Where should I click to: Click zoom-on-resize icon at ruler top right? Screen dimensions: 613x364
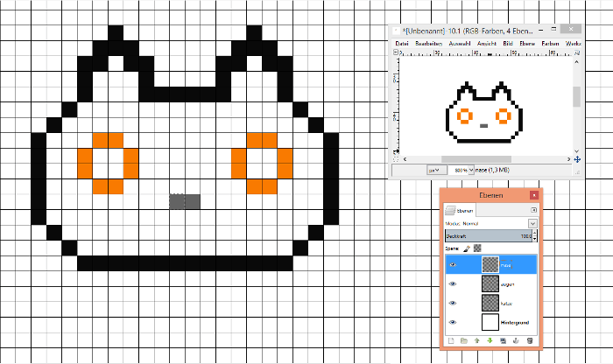click(x=577, y=52)
